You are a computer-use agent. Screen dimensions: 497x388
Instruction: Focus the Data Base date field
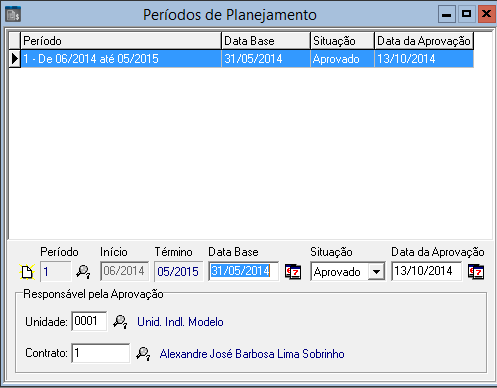(x=243, y=271)
